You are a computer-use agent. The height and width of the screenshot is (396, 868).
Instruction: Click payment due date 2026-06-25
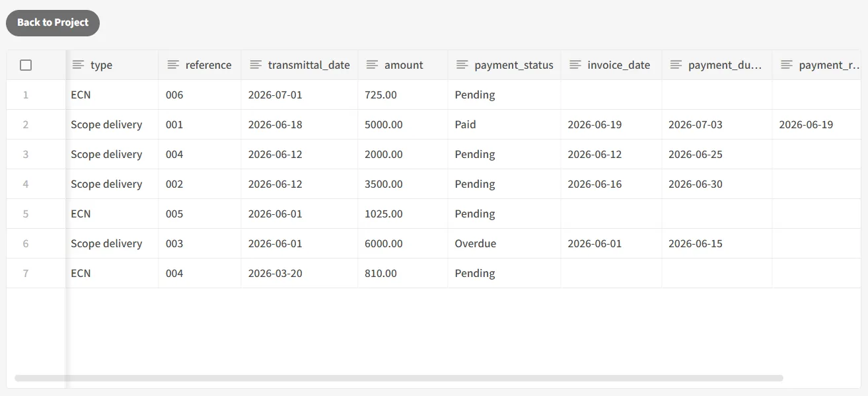pyautogui.click(x=717, y=154)
